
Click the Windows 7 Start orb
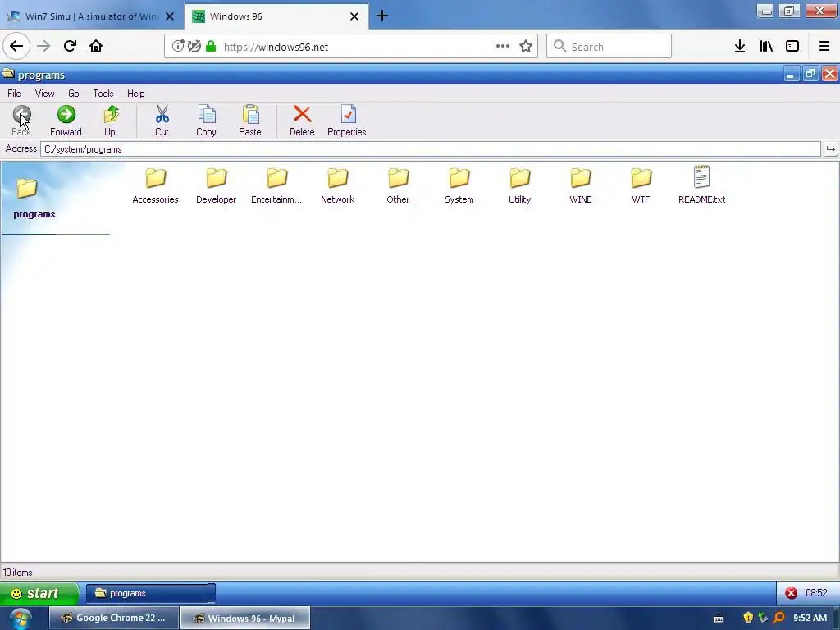click(21, 619)
